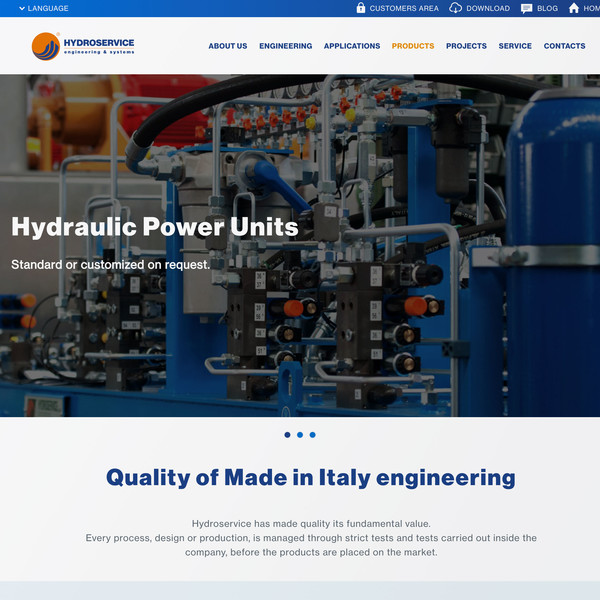Viewport: 600px width, 600px height.
Task: Select the third slider dot
Action: [x=313, y=435]
